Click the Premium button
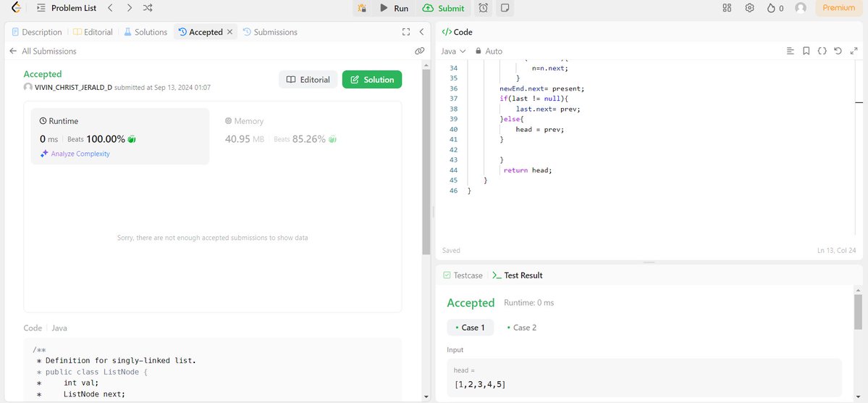 point(838,8)
